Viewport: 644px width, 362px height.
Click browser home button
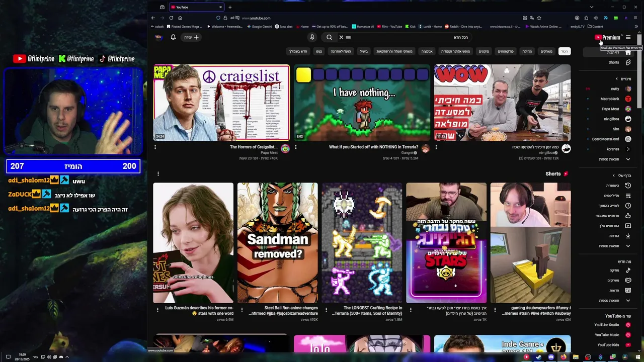180,18
